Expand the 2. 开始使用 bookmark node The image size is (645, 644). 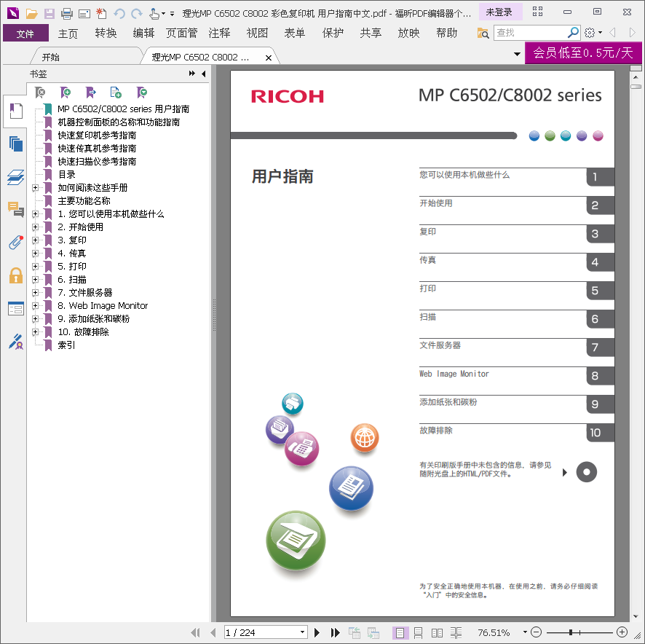coord(36,227)
